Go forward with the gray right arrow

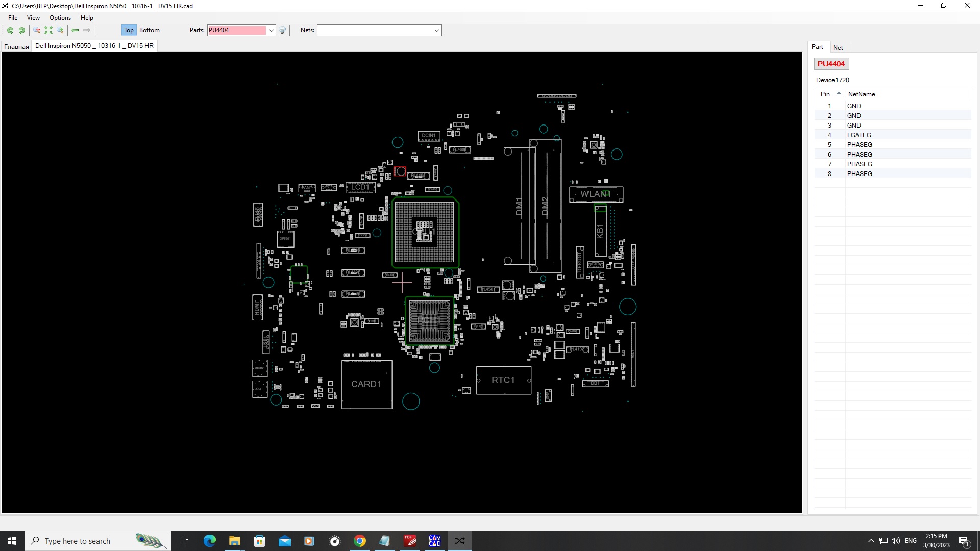coord(87,30)
